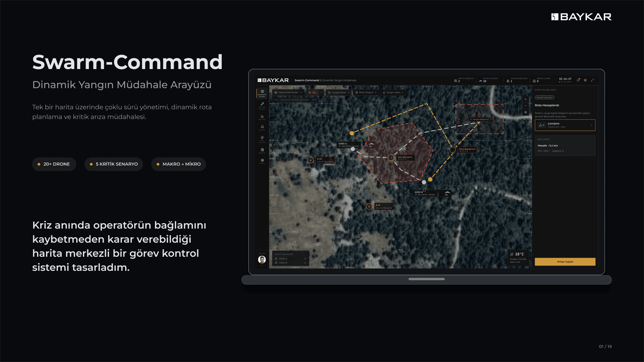Screen dimensions: 644x362
Task: Recenter the map with the locate button
Action: tap(526, 112)
